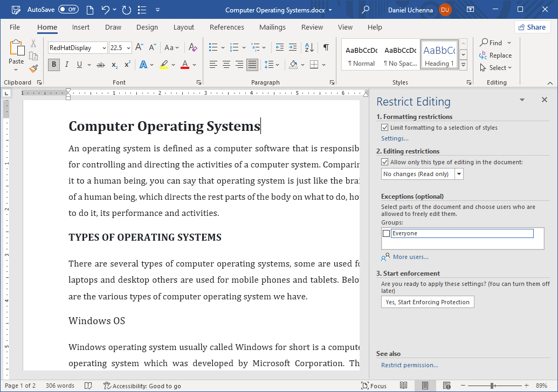558x392 pixels.
Task: Uncheck Allow only this type of editing
Action: pyautogui.click(x=385, y=162)
